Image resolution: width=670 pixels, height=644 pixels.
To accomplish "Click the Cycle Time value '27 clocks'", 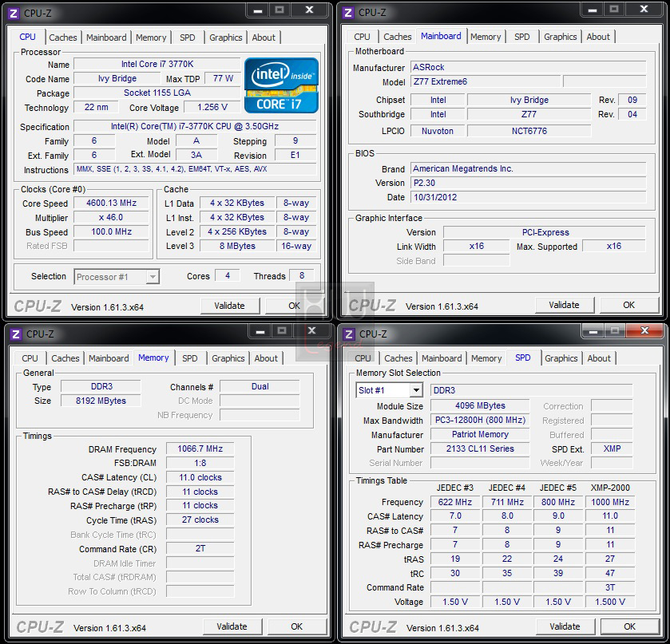I will (200, 520).
